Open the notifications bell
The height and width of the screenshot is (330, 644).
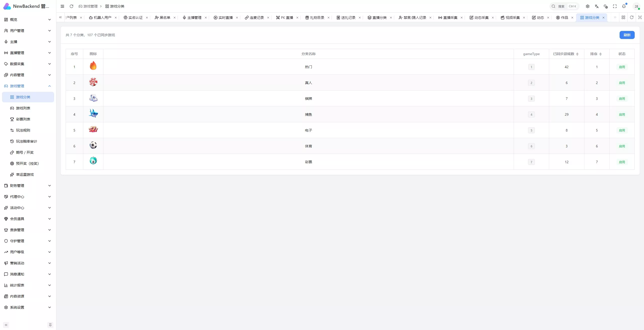click(x=624, y=6)
